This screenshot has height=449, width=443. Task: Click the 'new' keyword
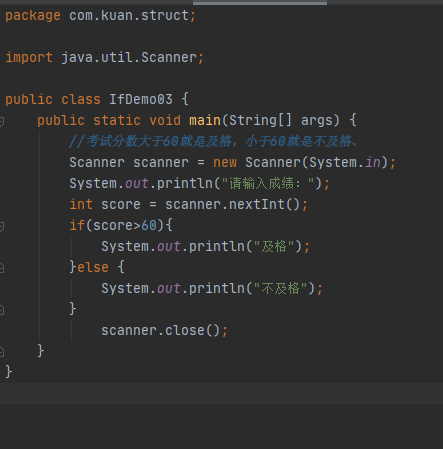[225, 162]
